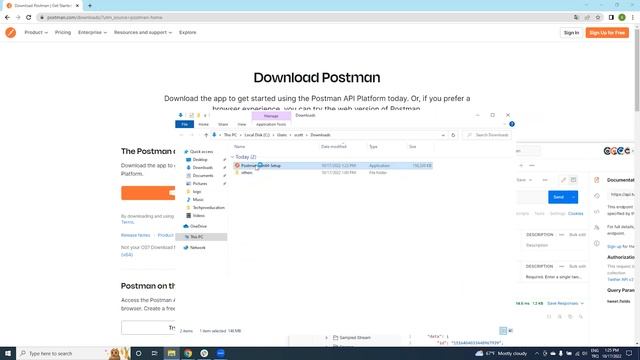Viewport: 640px width, 360px height.
Task: Click 'This PC' in the address breadcrumb
Action: [x=230, y=135]
